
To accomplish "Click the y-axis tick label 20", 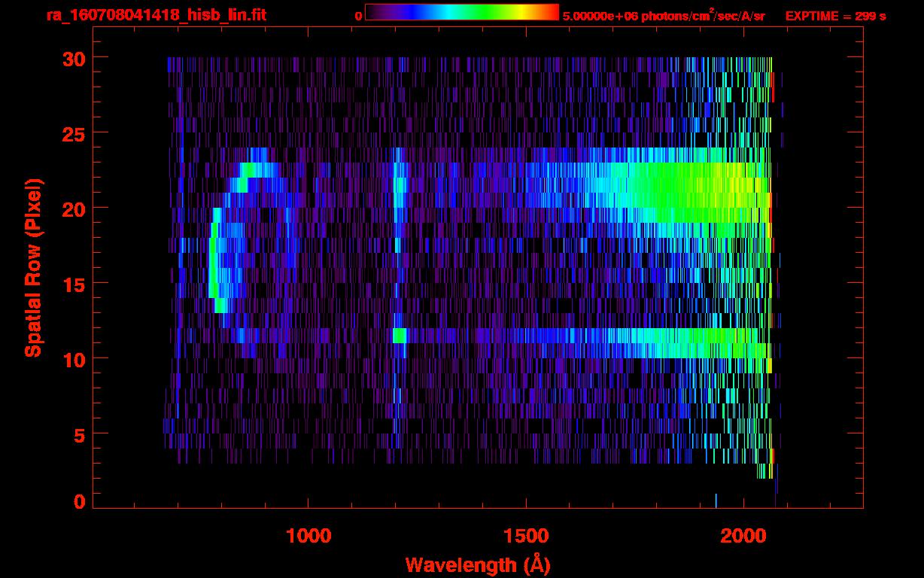I will coord(73,208).
